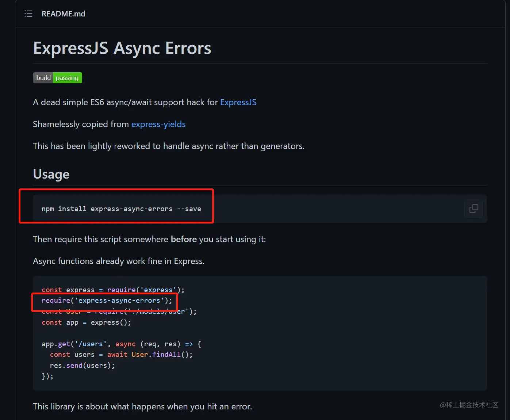The height and width of the screenshot is (420, 510).
Task: Click the Usage heading
Action: tap(51, 174)
